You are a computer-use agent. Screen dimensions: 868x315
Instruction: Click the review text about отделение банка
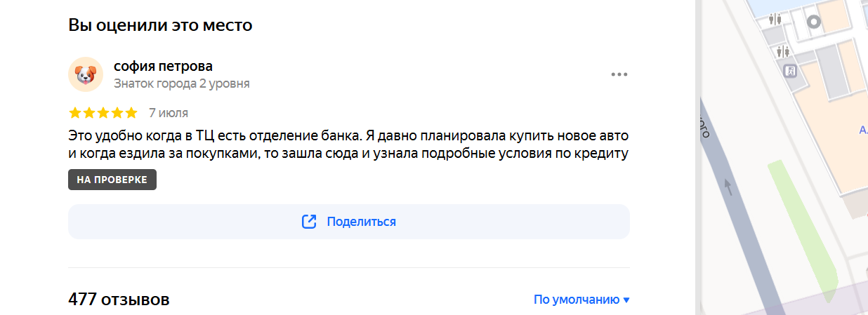349,143
